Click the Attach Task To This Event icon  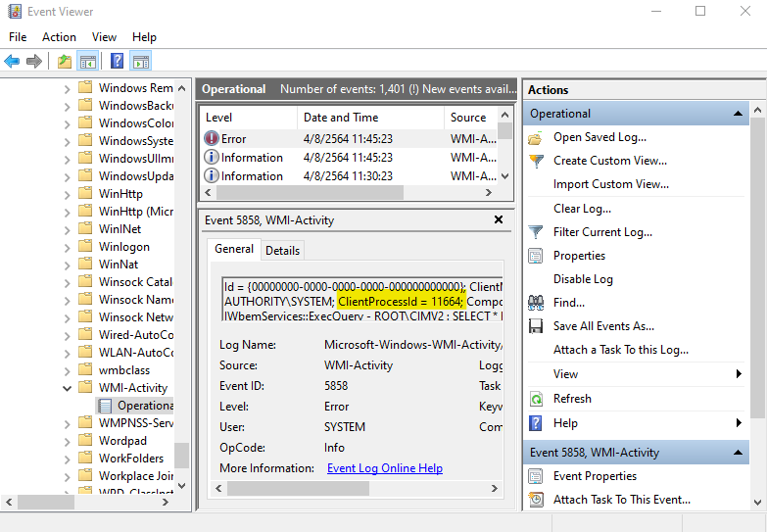pos(536,500)
